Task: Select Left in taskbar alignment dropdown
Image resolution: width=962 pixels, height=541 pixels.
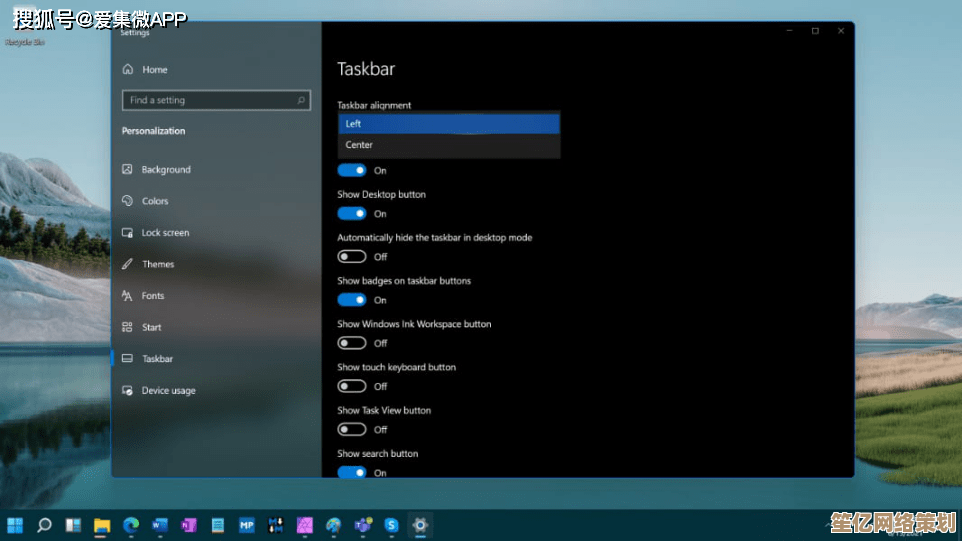Action: (x=448, y=124)
